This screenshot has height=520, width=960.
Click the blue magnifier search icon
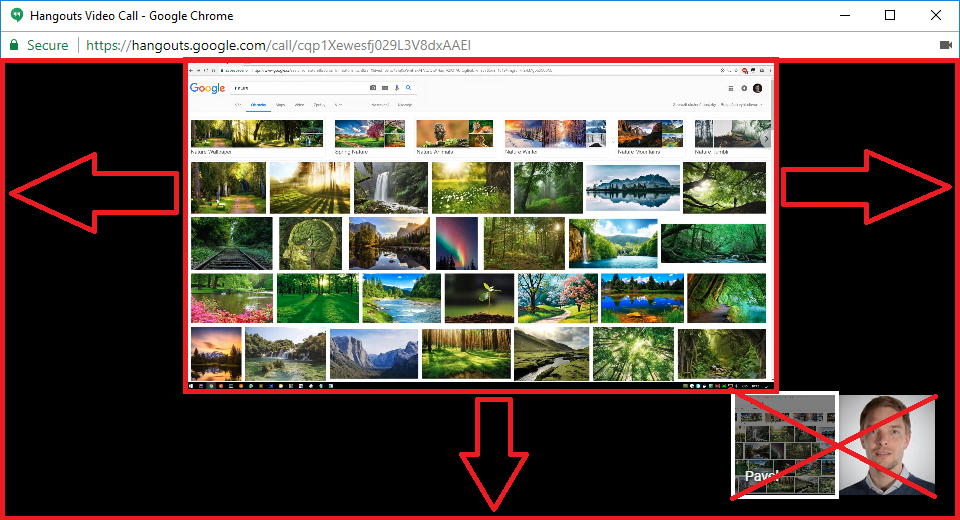point(408,88)
